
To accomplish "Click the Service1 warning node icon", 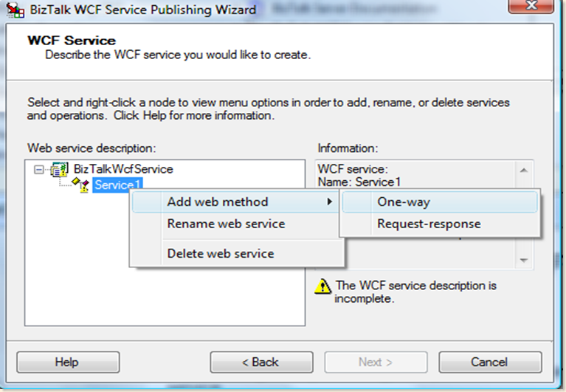I will 80,185.
